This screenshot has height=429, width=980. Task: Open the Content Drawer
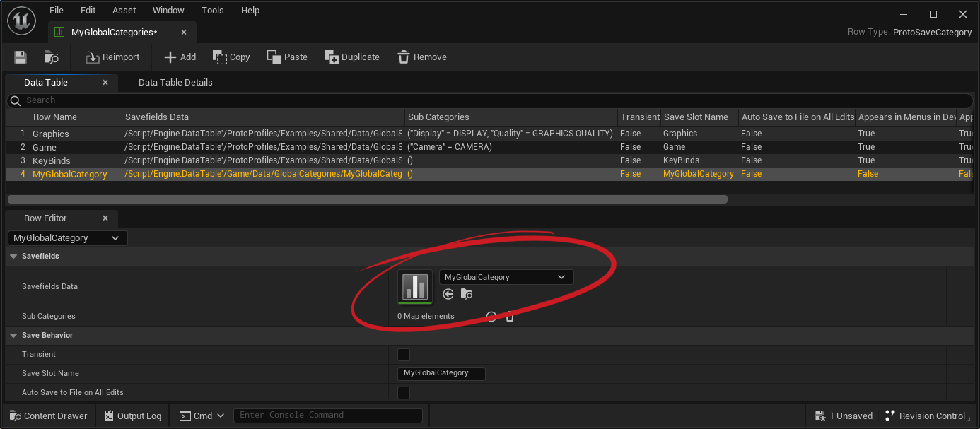coord(49,416)
